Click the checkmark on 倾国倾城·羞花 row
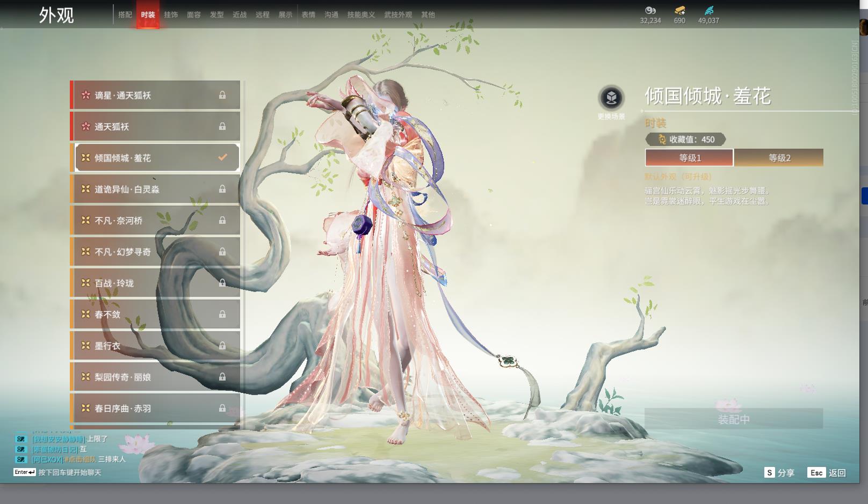Screen dimensions: 868x504 (222, 157)
